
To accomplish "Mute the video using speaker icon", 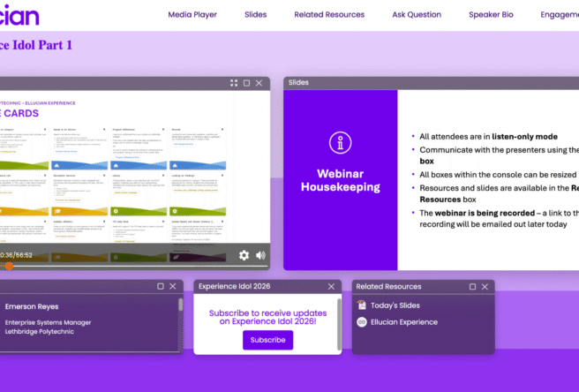I will click(260, 255).
